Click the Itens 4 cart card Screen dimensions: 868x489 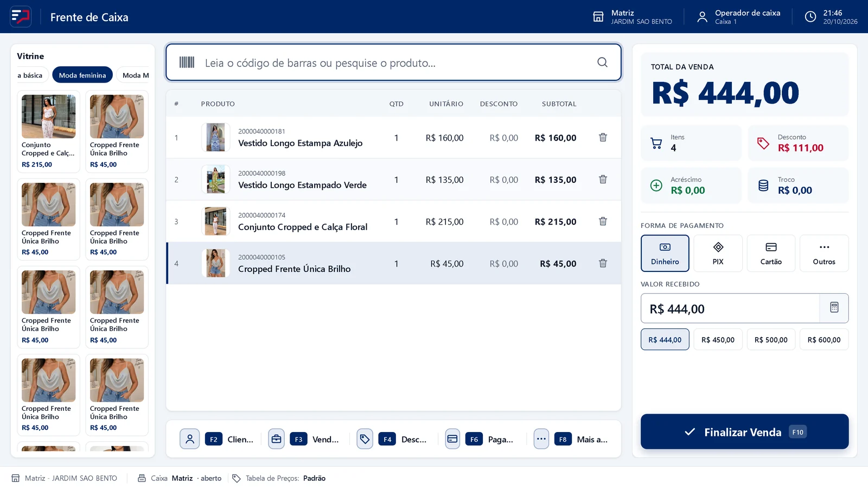click(x=691, y=143)
